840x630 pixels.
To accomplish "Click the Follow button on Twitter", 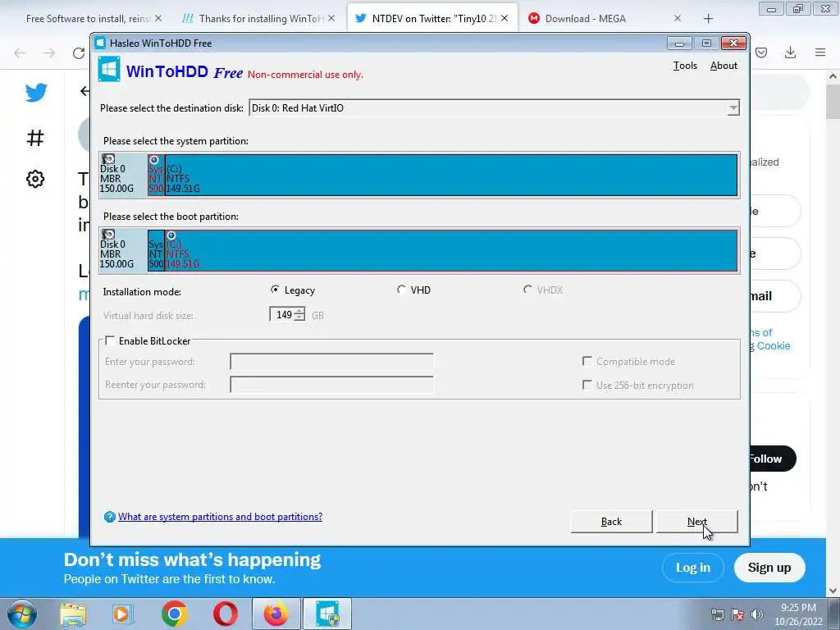I will (x=773, y=459).
